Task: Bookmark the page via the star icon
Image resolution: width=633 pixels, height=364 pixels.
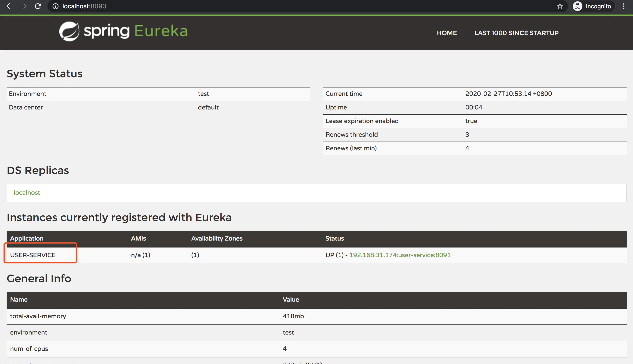Action: pyautogui.click(x=560, y=6)
